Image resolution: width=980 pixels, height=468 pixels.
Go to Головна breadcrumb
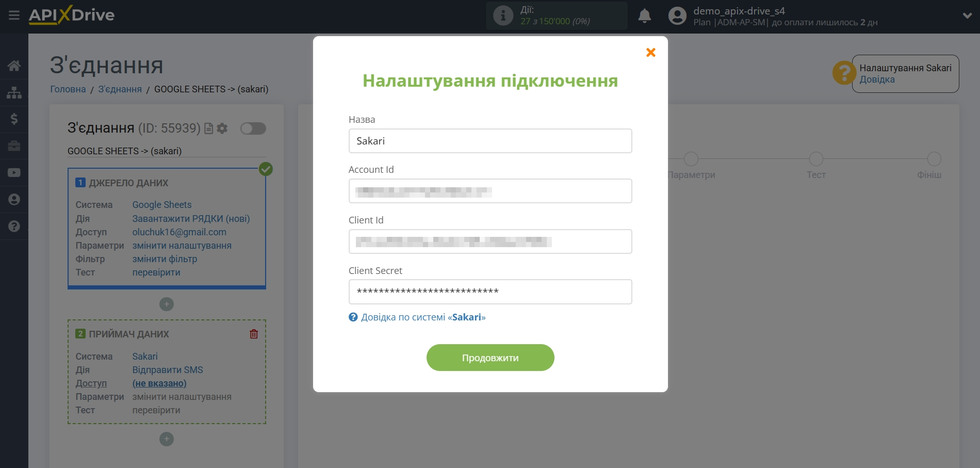tap(68, 89)
